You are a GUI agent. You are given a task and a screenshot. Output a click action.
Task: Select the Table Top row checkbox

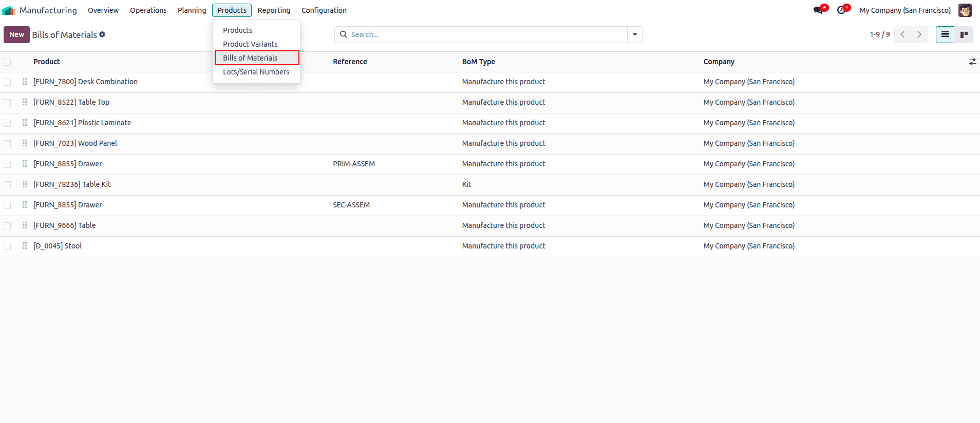pyautogui.click(x=7, y=103)
